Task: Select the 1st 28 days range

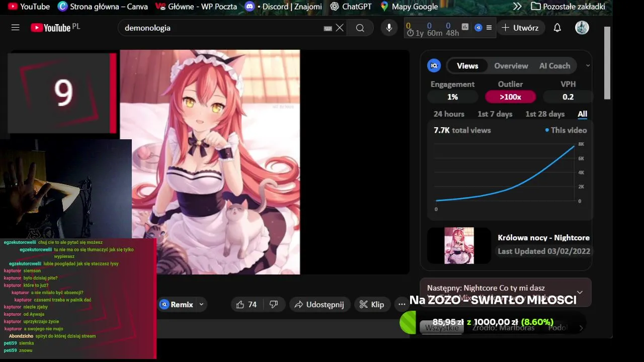Action: 545,114
